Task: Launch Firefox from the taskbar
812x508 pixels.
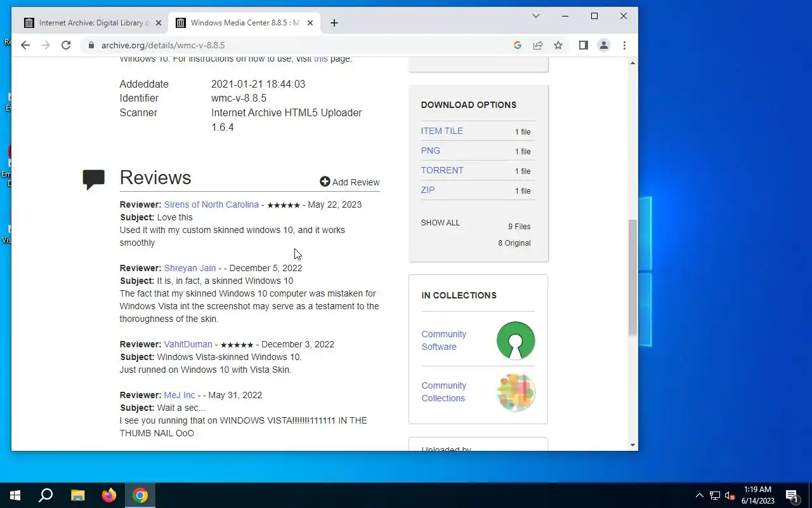Action: click(x=109, y=495)
